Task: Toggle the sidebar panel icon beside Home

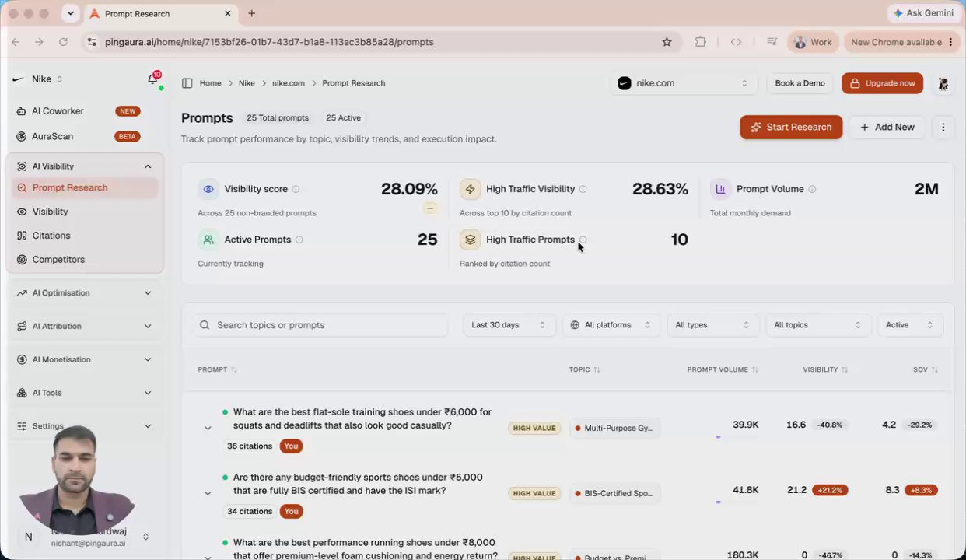Action: tap(187, 83)
